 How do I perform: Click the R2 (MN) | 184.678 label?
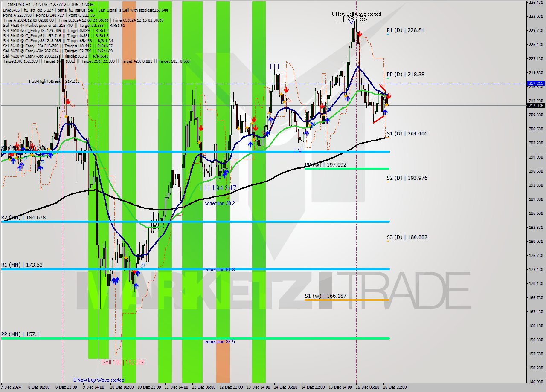(23, 217)
